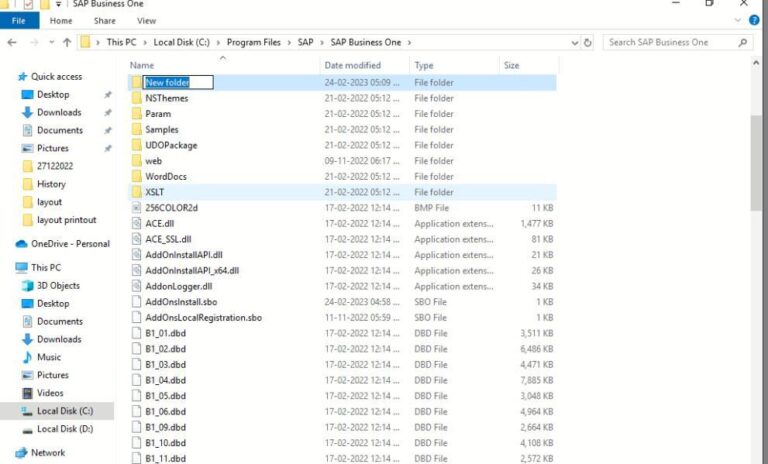Click the New folder rename text box
768x464 pixels.
pyautogui.click(x=178, y=82)
